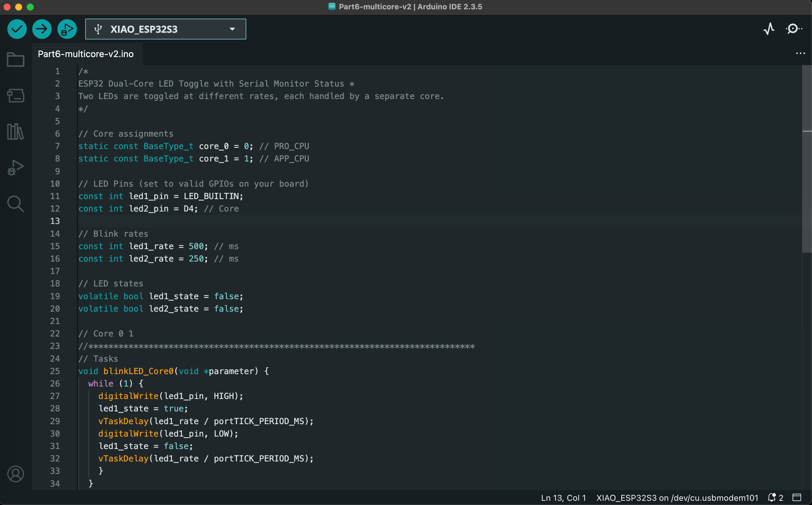The height and width of the screenshot is (505, 812).
Task: Start debugging with the debug play icon
Action: [67, 29]
